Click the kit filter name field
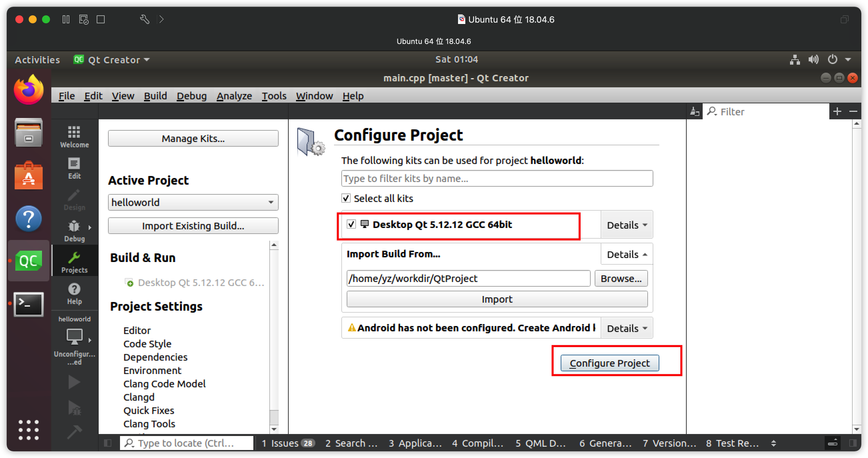 [497, 178]
